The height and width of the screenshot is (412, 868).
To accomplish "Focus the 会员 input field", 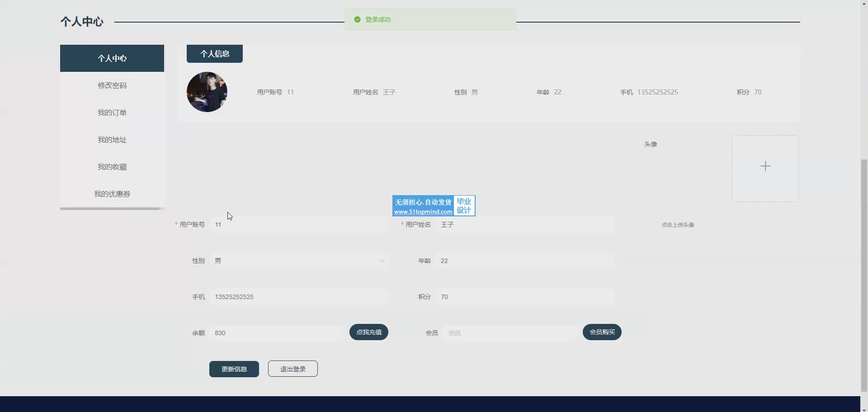I will coord(509,333).
